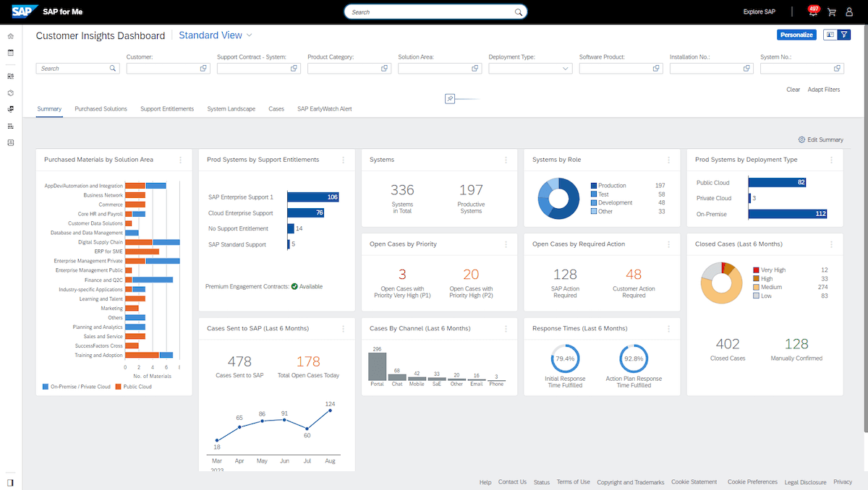
Task: Open the user profile icon
Action: point(850,12)
